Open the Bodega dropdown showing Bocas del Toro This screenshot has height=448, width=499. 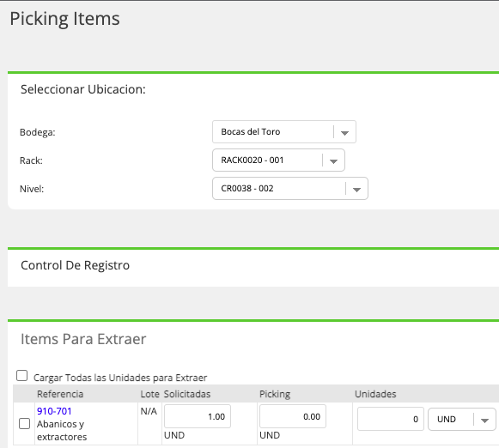pos(284,131)
